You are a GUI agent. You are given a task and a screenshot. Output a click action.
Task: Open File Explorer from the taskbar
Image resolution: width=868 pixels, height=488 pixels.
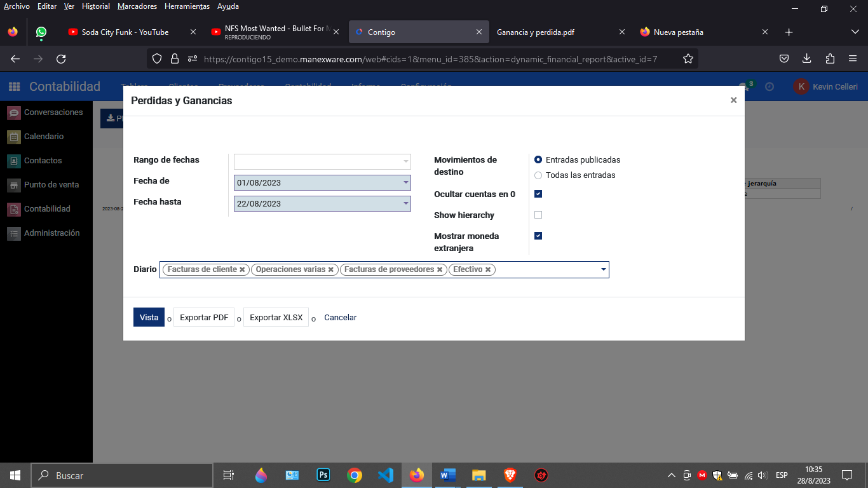pyautogui.click(x=479, y=475)
